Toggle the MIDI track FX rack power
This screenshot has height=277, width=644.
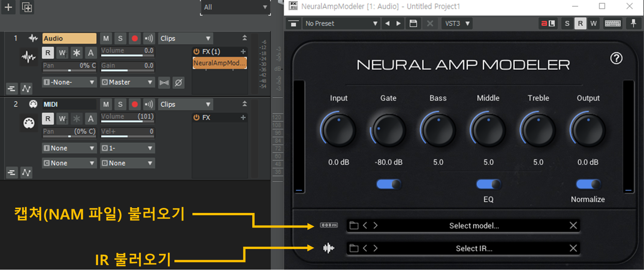coord(196,117)
